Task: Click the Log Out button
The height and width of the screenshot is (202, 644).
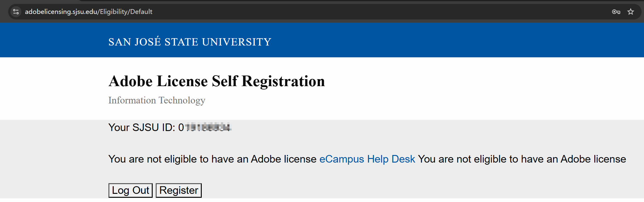Action: click(x=131, y=190)
